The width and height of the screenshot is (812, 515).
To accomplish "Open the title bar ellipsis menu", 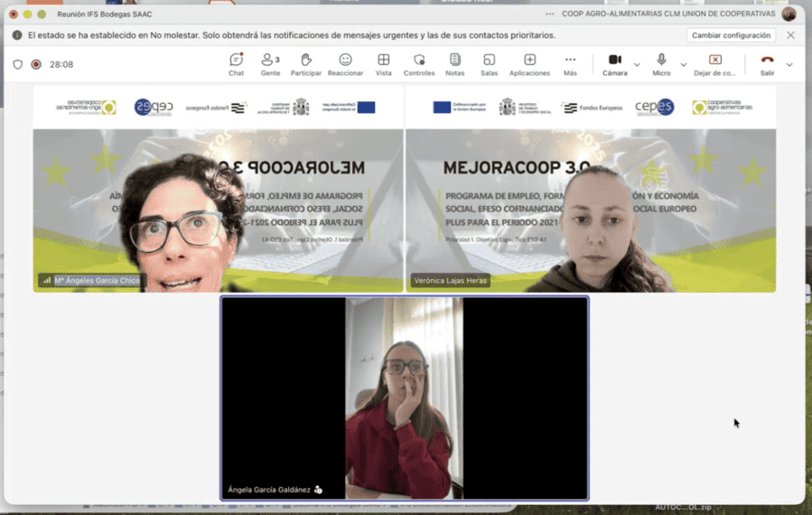I will coord(549,14).
